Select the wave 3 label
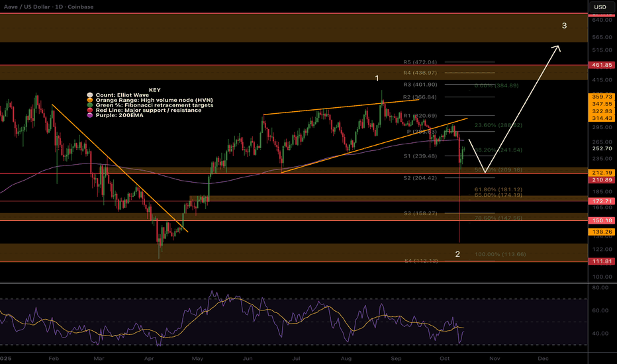 point(564,26)
